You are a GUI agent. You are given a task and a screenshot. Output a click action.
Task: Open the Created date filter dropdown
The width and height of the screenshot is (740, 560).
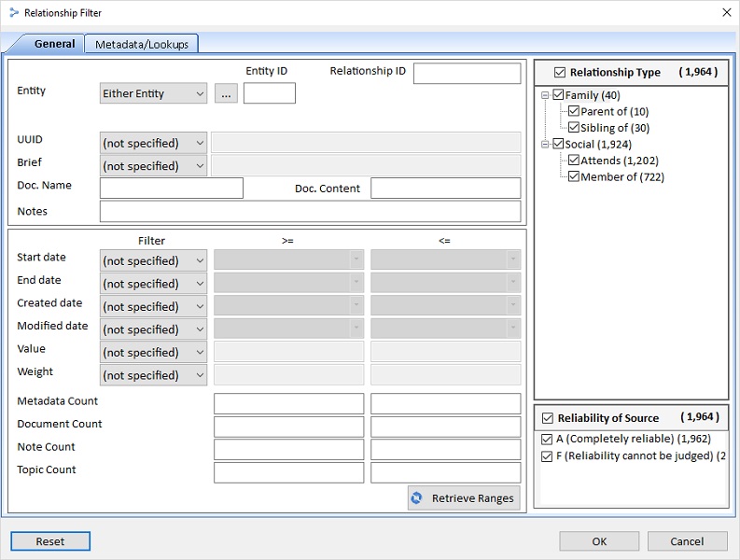click(x=153, y=306)
